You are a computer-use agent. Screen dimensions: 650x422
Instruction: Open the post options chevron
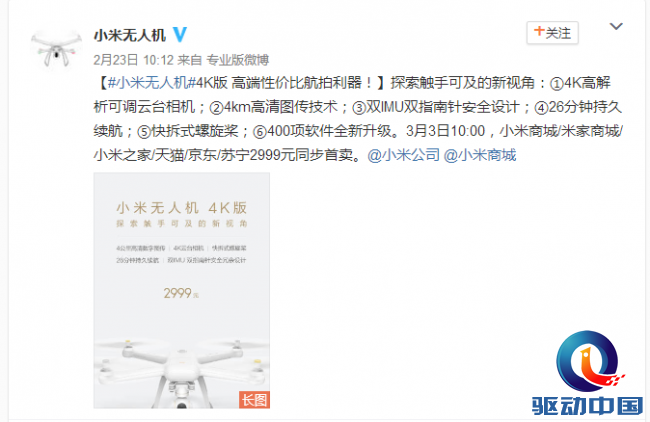click(616, 27)
